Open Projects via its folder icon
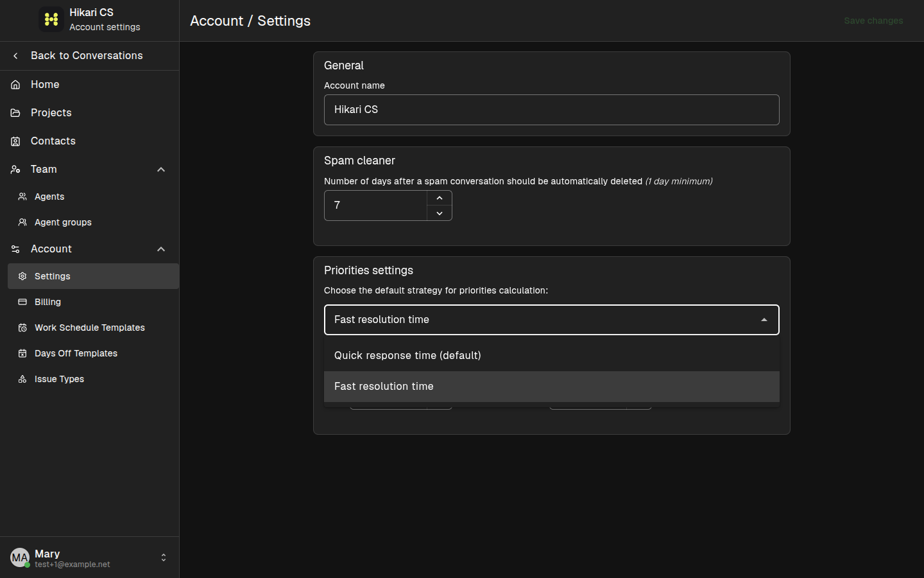 coord(15,113)
